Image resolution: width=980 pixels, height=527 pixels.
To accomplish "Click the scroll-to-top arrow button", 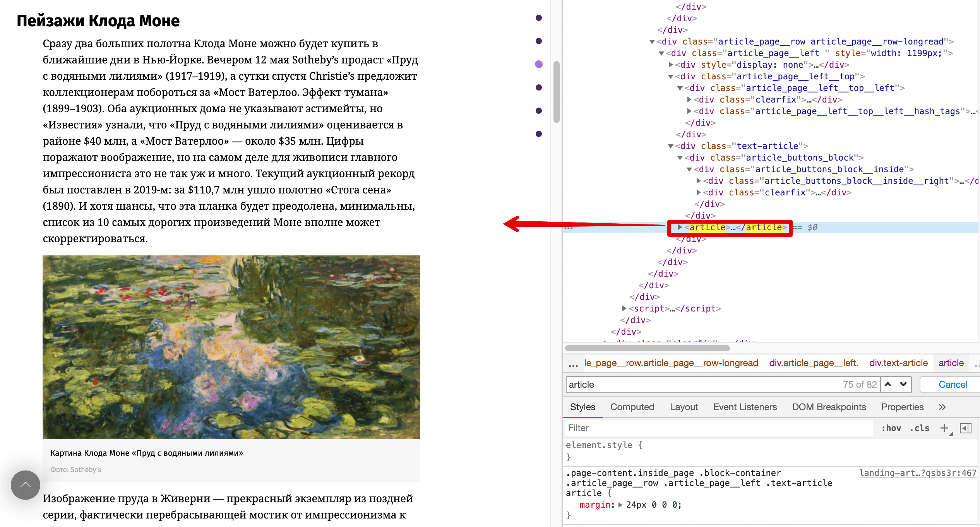I will click(26, 485).
